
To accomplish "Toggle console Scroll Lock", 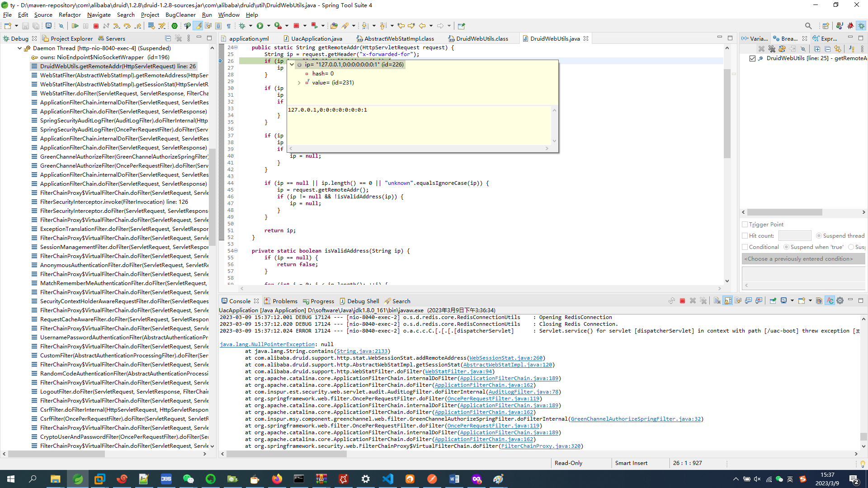I will point(728,301).
